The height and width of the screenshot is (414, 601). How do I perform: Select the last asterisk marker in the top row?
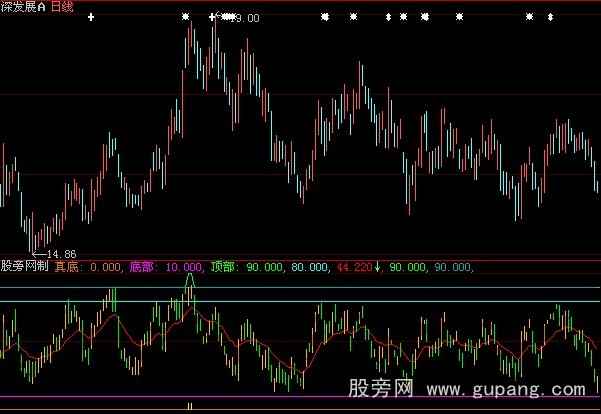[x=529, y=17]
